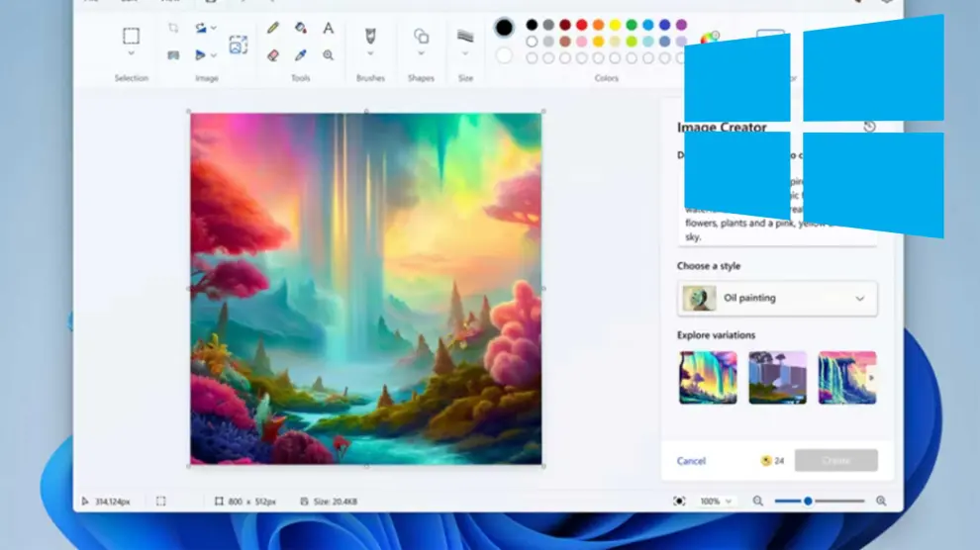Select the Pencil tool
Image resolution: width=980 pixels, height=550 pixels.
[x=273, y=28]
